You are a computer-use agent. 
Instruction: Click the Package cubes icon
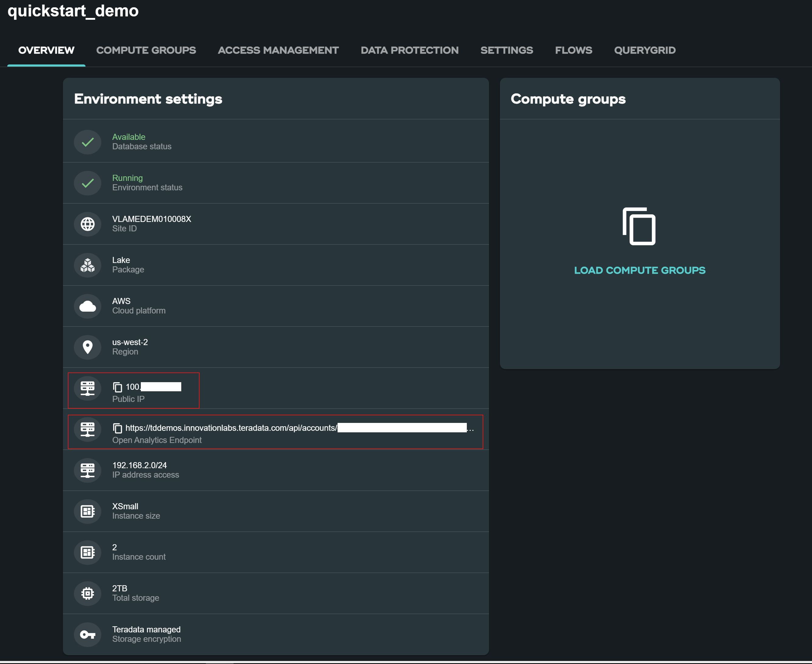pyautogui.click(x=88, y=265)
